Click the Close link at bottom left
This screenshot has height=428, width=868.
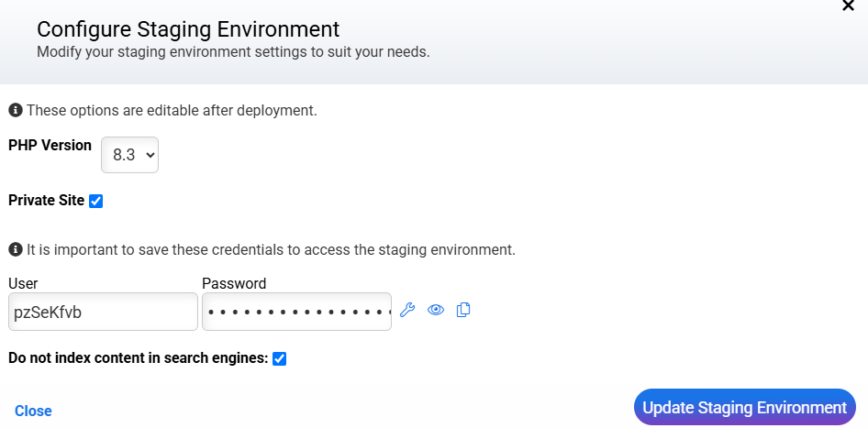(x=33, y=411)
